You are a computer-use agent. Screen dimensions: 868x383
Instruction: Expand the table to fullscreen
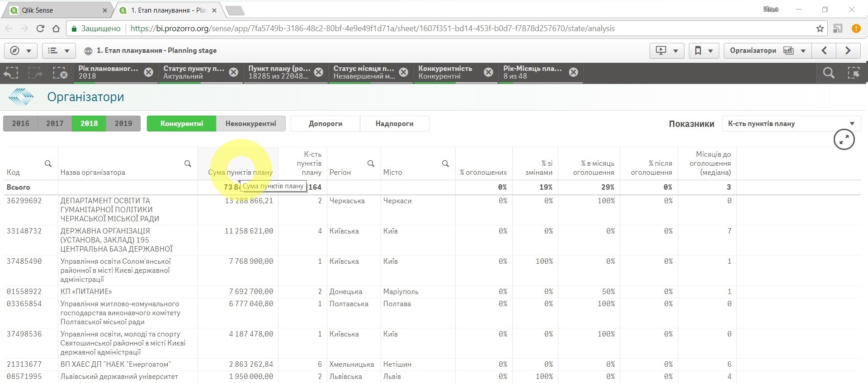[844, 140]
